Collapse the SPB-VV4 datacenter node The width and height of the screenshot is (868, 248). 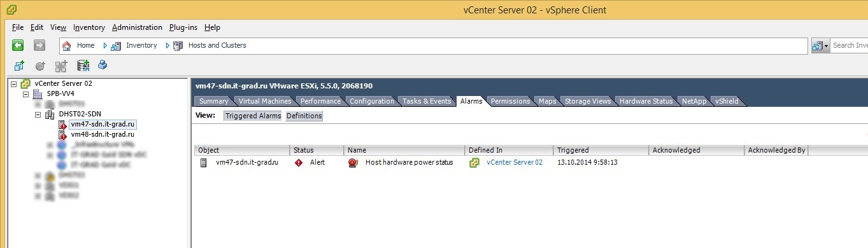tap(26, 94)
